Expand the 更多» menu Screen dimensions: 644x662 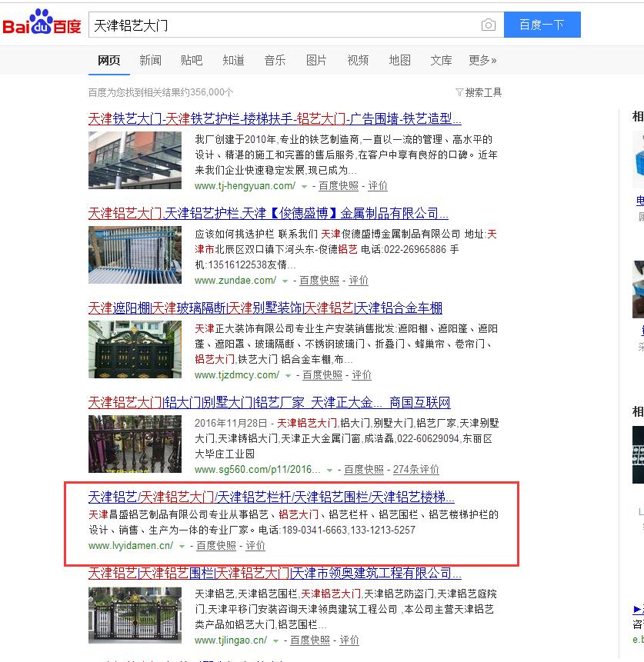pyautogui.click(x=482, y=61)
